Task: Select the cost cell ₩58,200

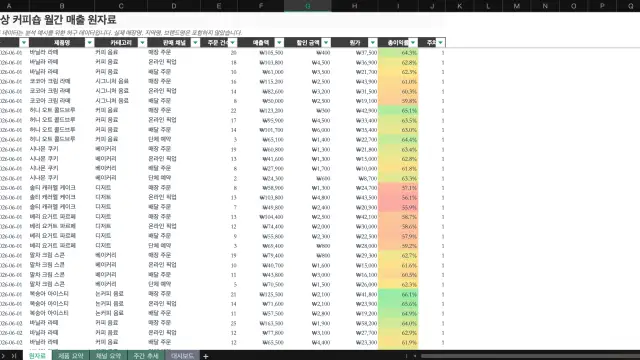Action: [354, 323]
